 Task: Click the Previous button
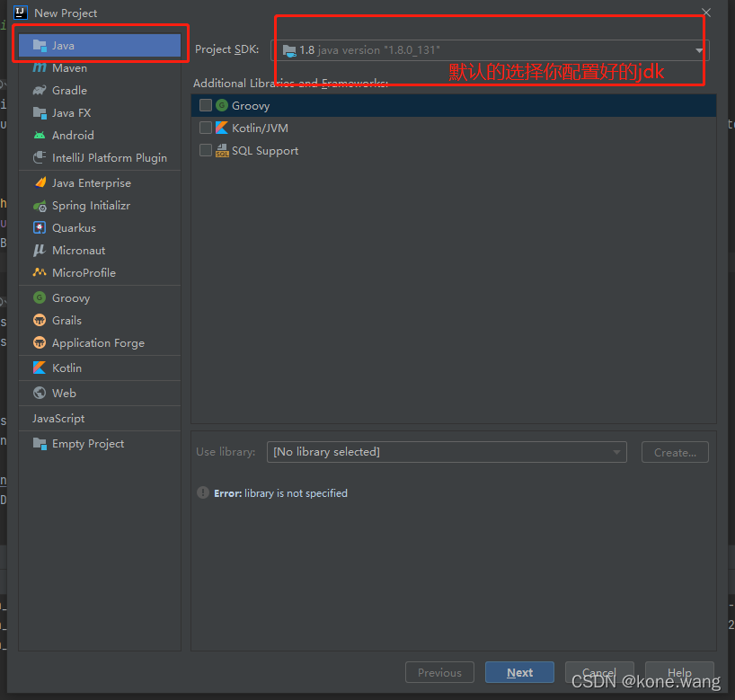coord(439,672)
